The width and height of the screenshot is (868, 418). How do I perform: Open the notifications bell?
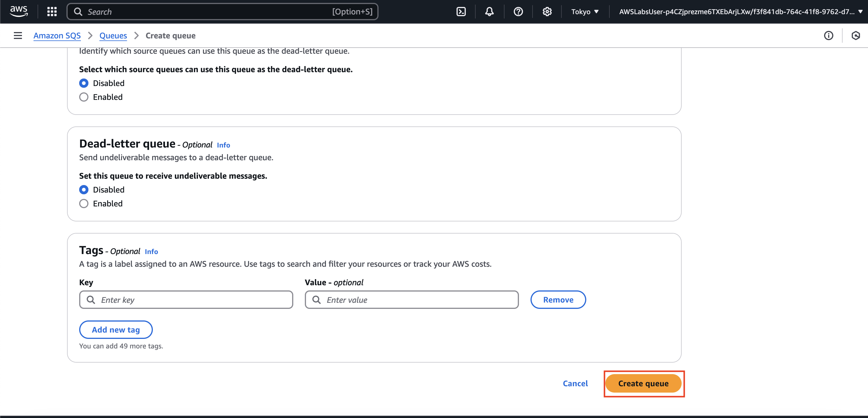489,12
